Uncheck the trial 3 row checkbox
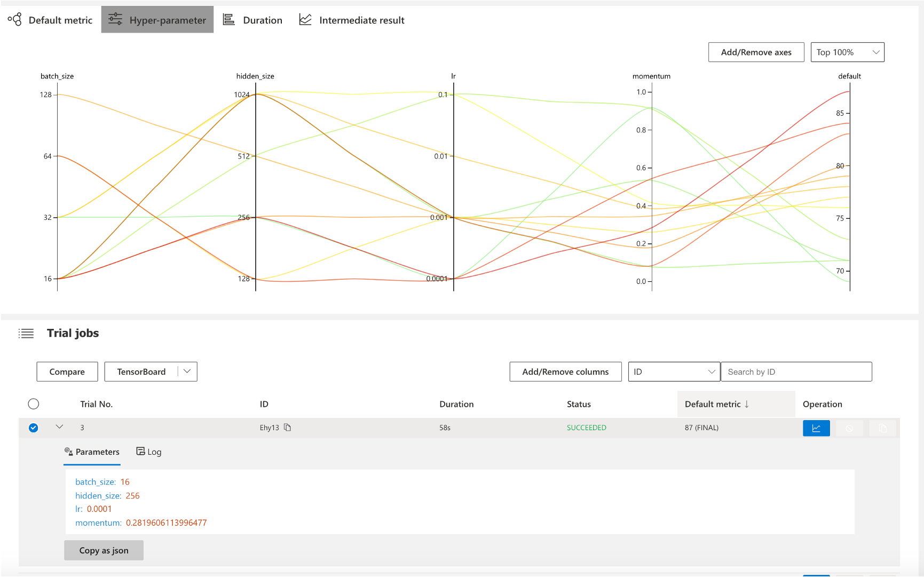This screenshot has width=924, height=577. tap(34, 428)
